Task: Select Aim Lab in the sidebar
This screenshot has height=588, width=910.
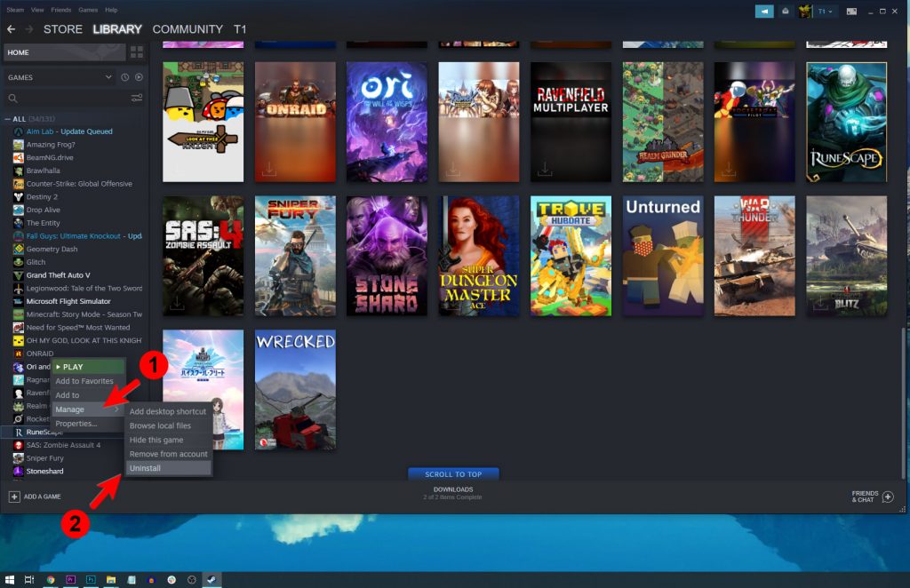Action: 69,131
